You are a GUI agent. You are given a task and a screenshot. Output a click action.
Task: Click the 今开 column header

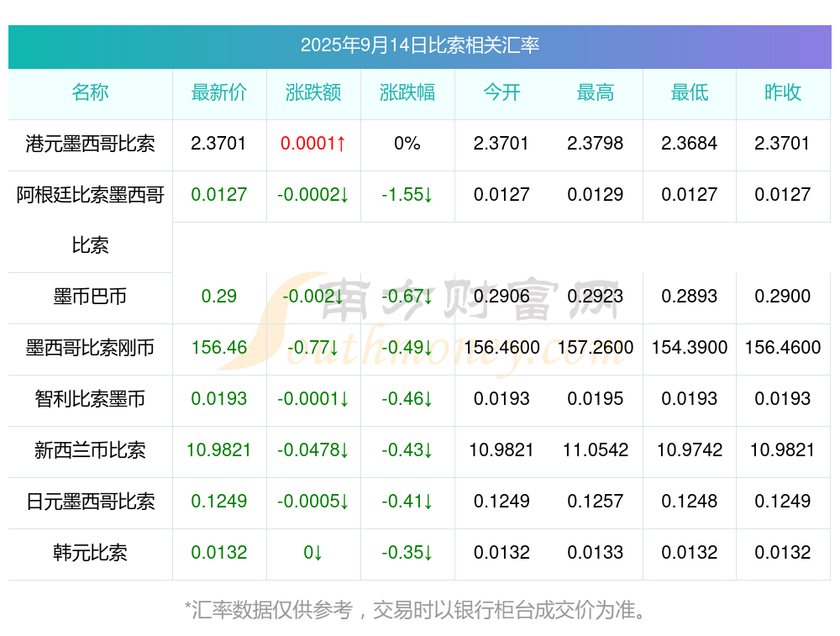[501, 92]
